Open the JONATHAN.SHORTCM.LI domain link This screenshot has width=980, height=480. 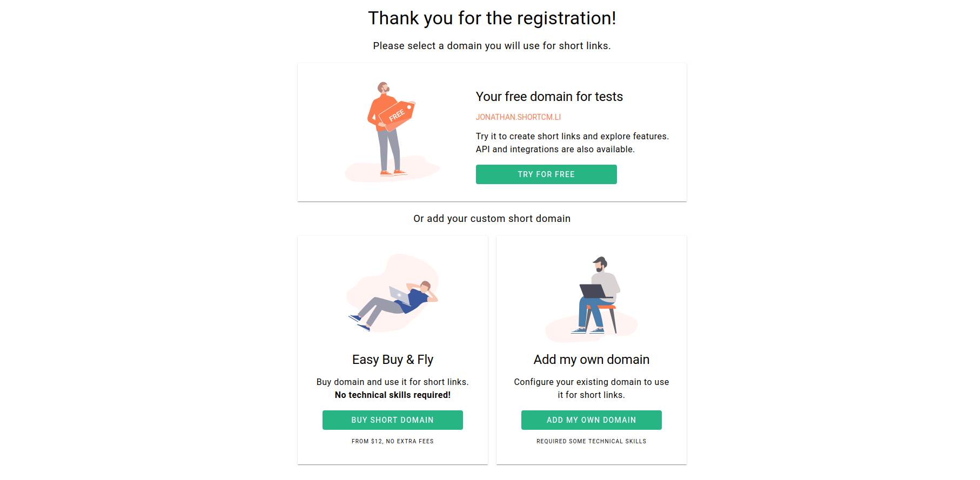[518, 117]
